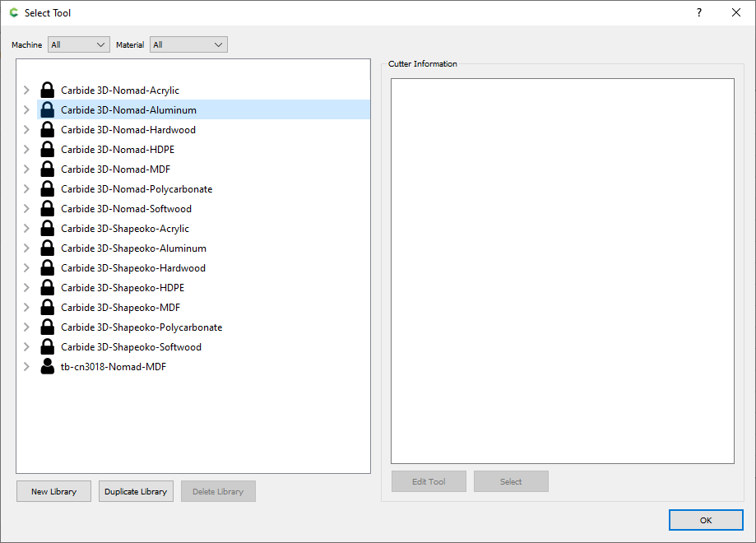The width and height of the screenshot is (756, 543).
Task: Click the lock icon on Carbide 3D-Nomad-Aluminum
Action: pos(47,109)
